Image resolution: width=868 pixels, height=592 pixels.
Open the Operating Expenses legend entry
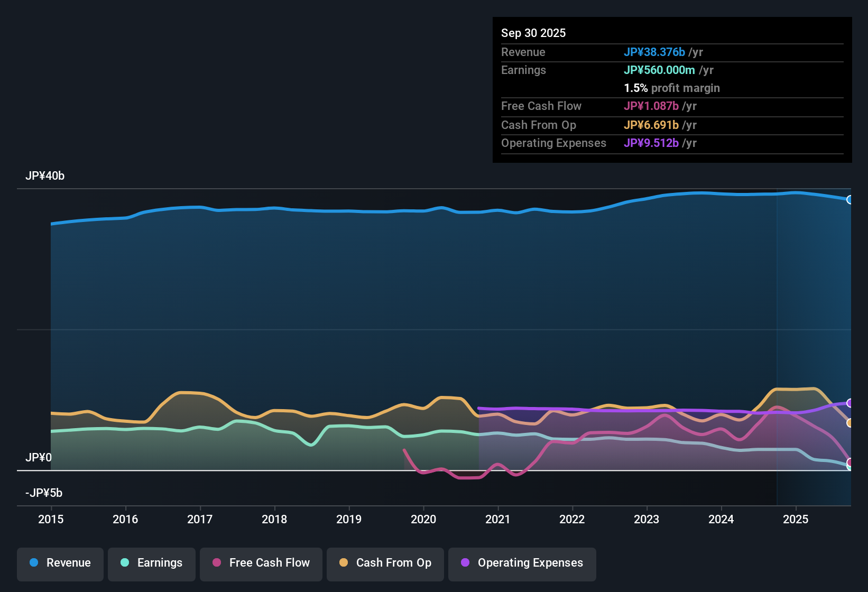tap(522, 563)
